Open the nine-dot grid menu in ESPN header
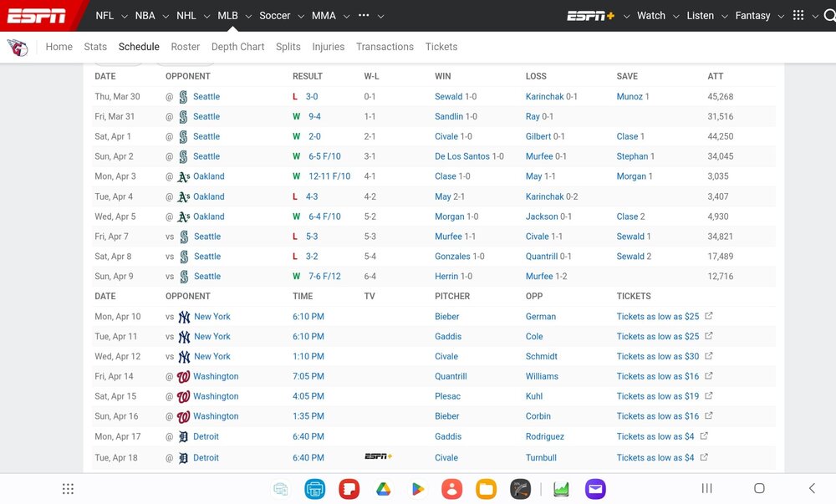Viewport: 836px width, 504px height. (x=798, y=15)
